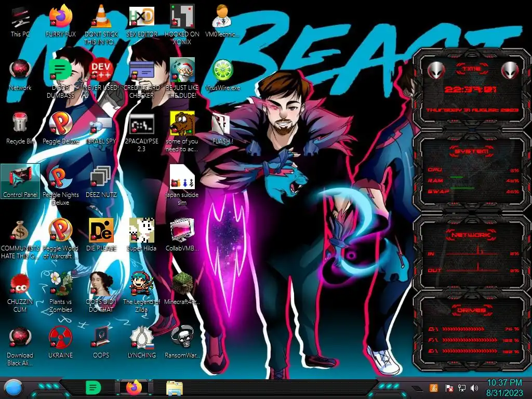
Task: Open the COMMUNISTS HATE THIS G... money bag icon
Action: 20,238
